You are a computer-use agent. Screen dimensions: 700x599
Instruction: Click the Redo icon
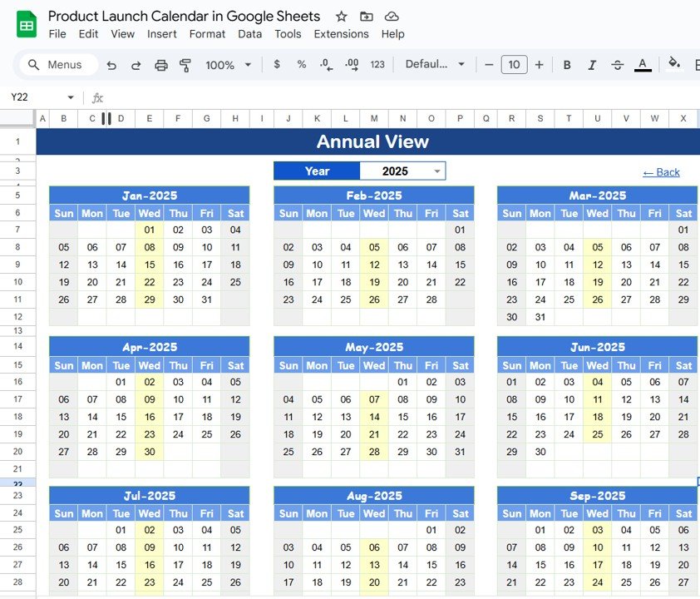click(x=136, y=65)
